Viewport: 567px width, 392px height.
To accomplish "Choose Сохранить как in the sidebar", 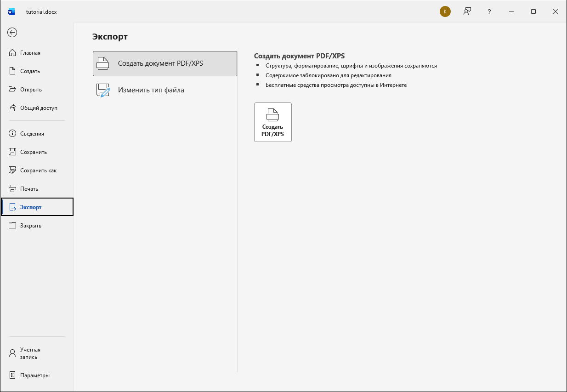I will [37, 170].
